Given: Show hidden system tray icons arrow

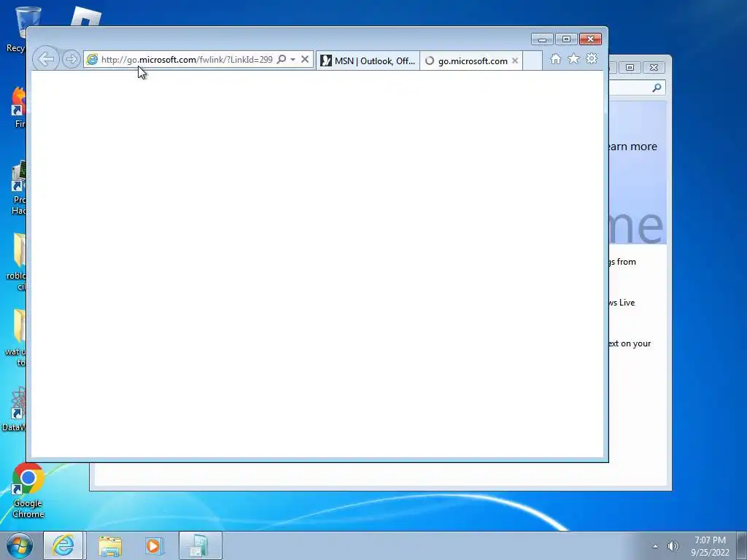Looking at the screenshot, I should tap(656, 546).
